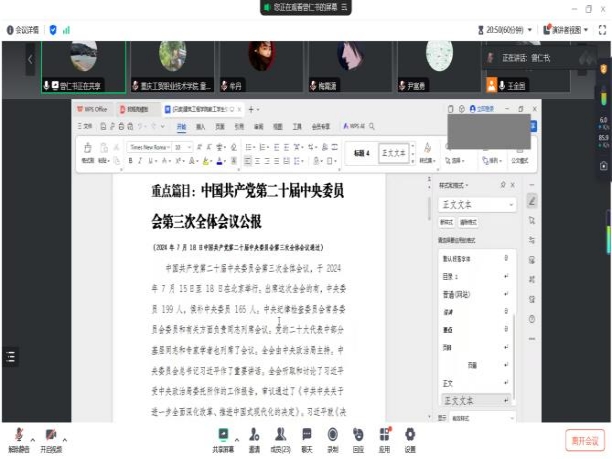Viewport: 612px width, 459px height.
Task: Open the members list icon
Action: 281,435
